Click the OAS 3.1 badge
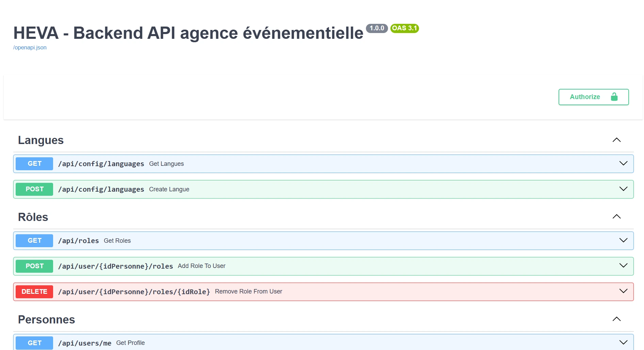Image resolution: width=644 pixels, height=350 pixels. 405,28
